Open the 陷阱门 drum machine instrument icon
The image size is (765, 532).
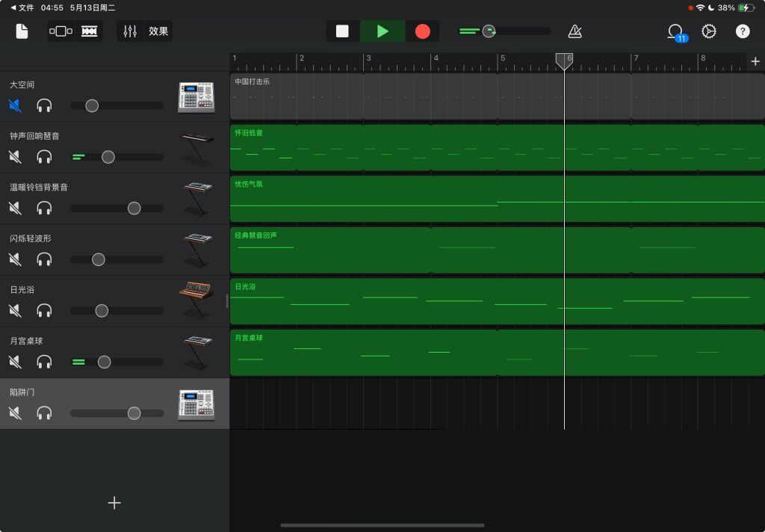click(x=196, y=405)
